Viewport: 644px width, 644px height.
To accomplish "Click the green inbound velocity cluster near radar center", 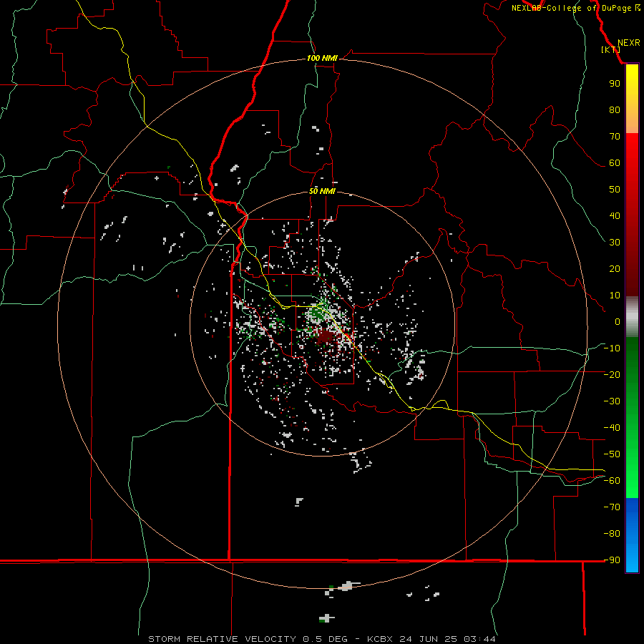I will tap(317, 314).
